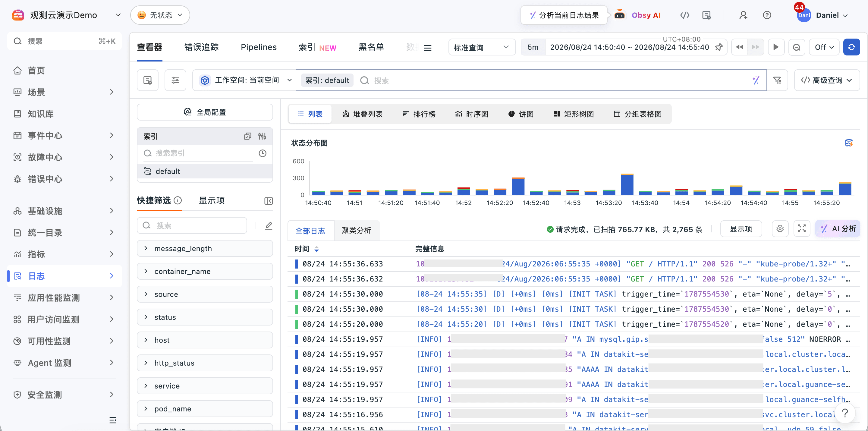Open the help question icon in header

(x=767, y=15)
